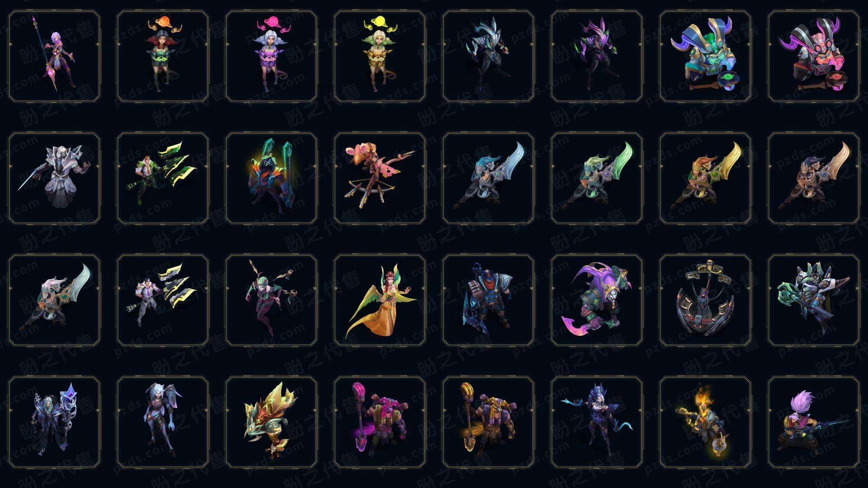The width and height of the screenshot is (868, 488).
Task: Choose the pink-orb lavender fairy girl skin
Action: tap(271, 56)
